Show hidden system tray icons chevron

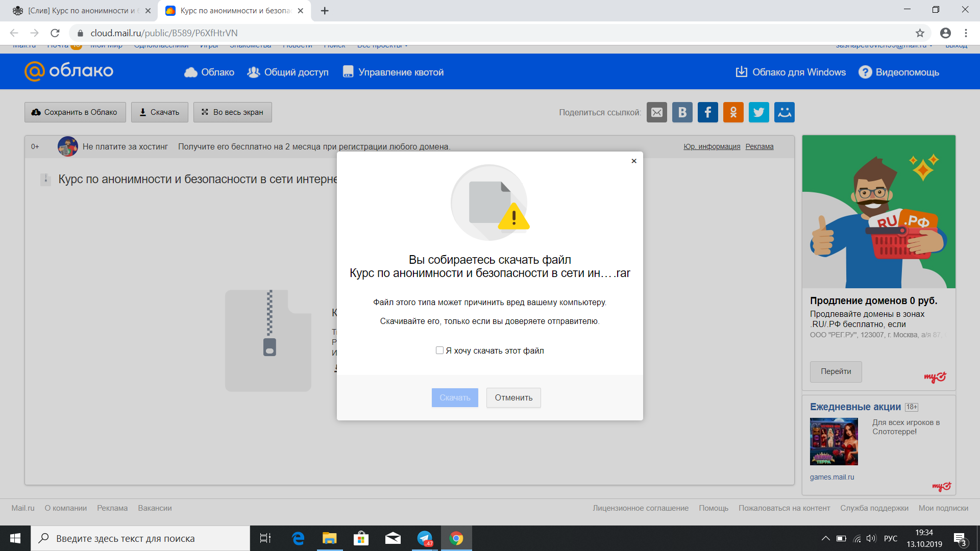click(825, 538)
